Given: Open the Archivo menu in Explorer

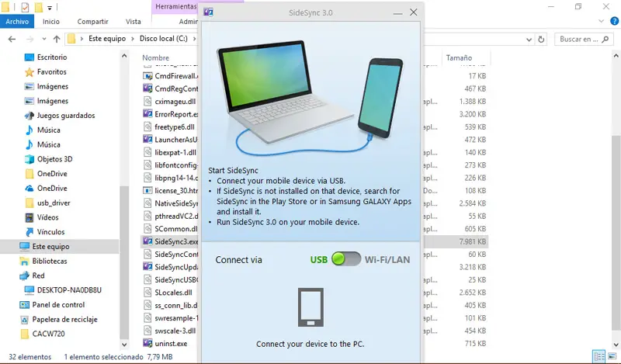Looking at the screenshot, I should tap(17, 22).
